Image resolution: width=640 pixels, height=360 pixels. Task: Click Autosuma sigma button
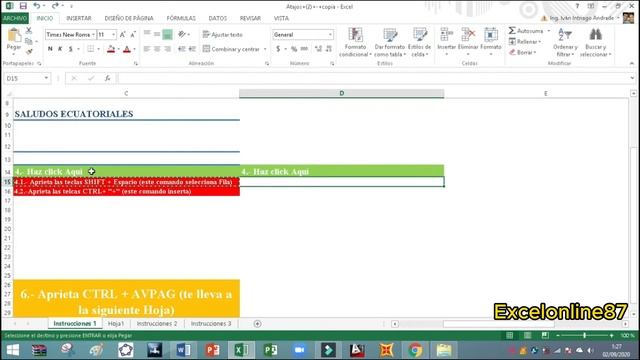tap(526, 31)
